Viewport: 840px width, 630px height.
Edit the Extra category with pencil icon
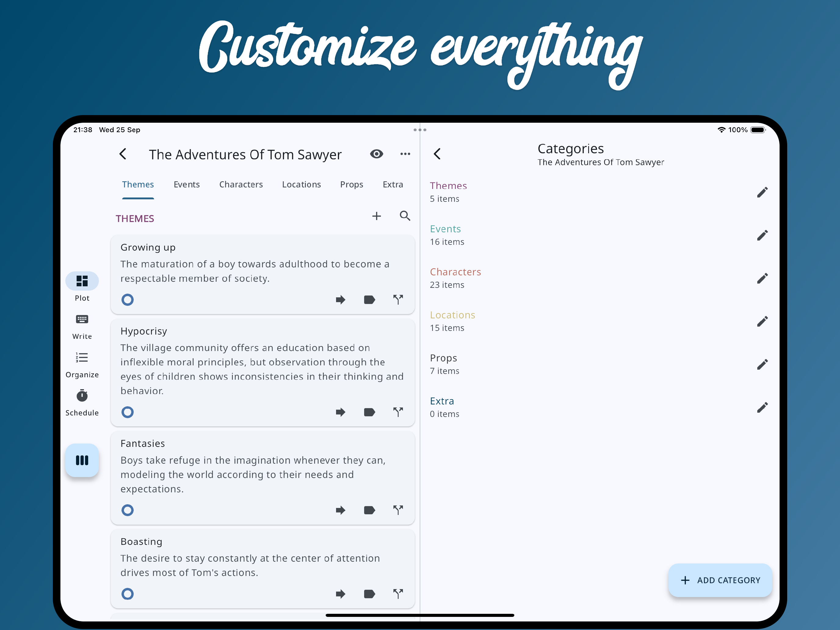click(x=762, y=407)
